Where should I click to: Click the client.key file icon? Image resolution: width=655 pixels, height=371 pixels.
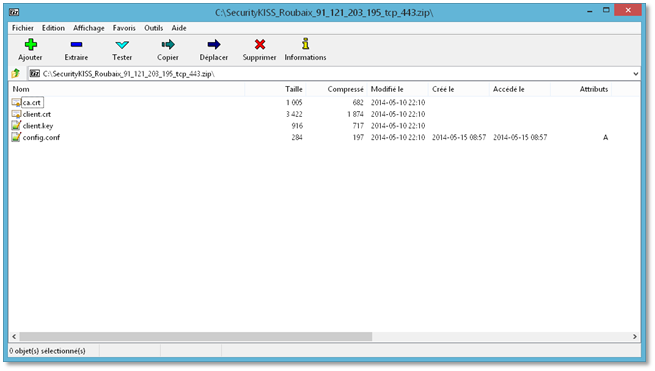(x=16, y=125)
